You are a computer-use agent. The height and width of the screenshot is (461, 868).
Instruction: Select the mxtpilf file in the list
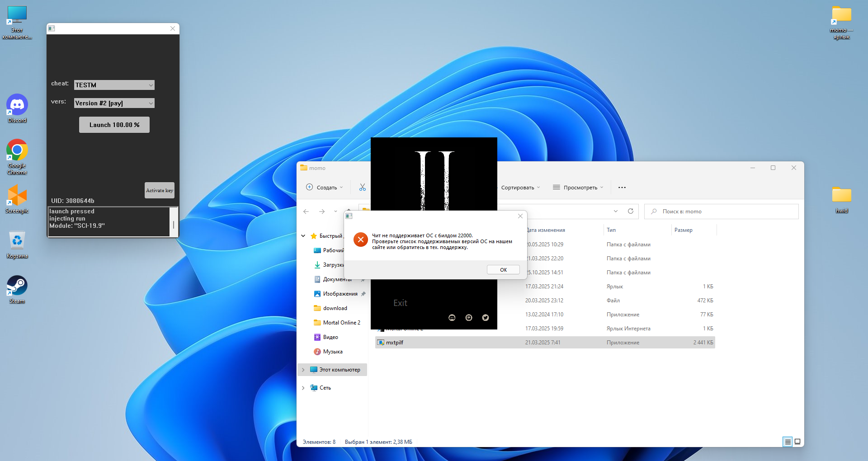(545, 343)
